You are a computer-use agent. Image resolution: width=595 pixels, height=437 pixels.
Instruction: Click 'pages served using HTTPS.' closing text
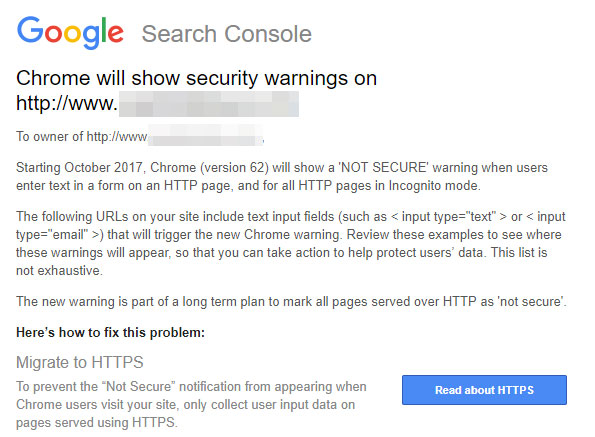click(x=97, y=423)
